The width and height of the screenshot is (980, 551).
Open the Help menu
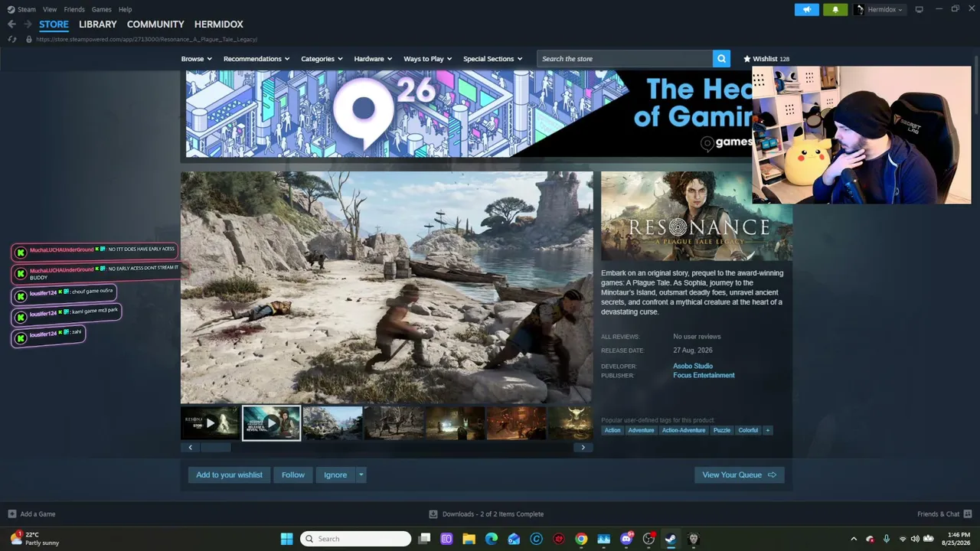pyautogui.click(x=126, y=9)
